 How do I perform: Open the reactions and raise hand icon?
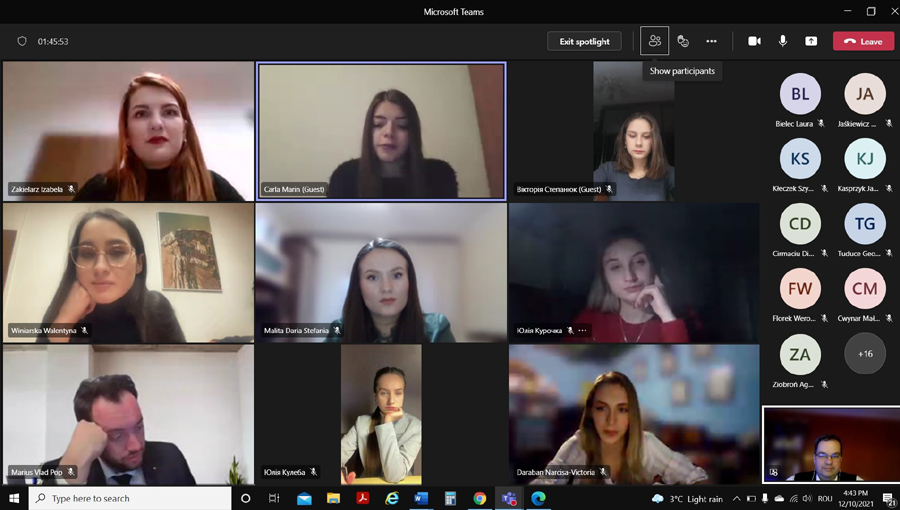click(x=682, y=41)
